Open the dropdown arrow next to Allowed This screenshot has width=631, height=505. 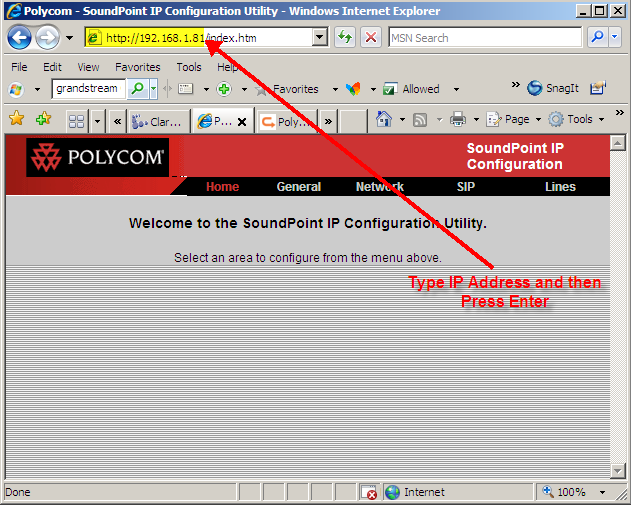click(x=456, y=89)
